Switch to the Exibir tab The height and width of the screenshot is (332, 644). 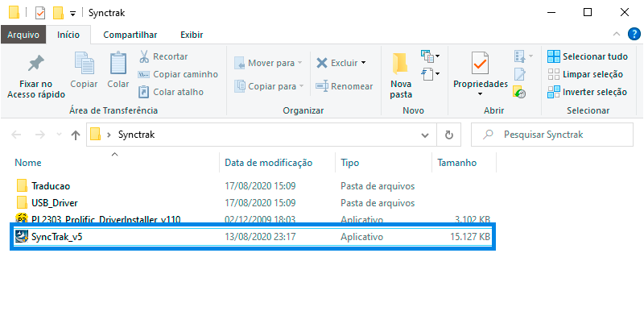pos(192,35)
